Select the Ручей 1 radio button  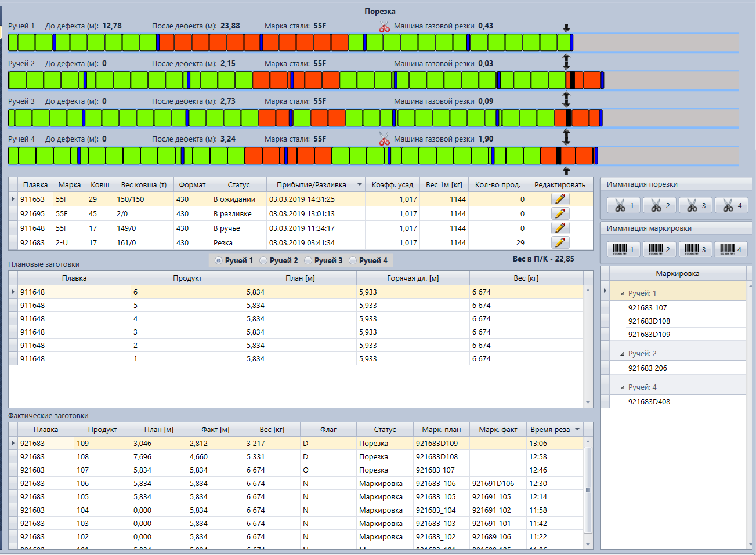tap(219, 261)
